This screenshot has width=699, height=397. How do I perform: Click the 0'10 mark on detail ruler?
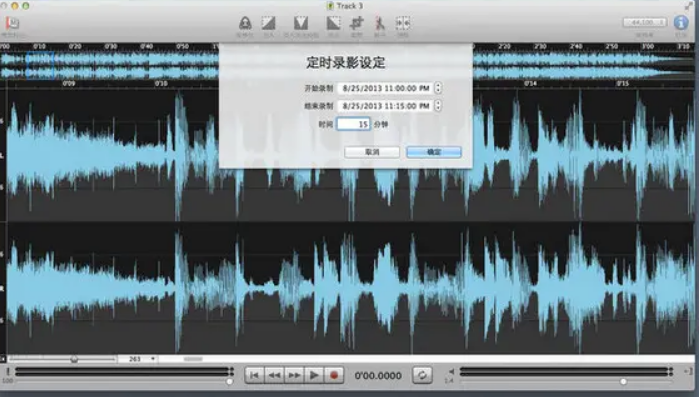tap(161, 83)
